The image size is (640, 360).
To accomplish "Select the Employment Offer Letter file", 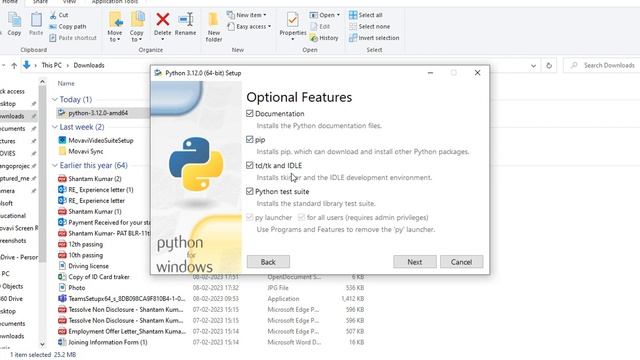I will tap(122, 331).
